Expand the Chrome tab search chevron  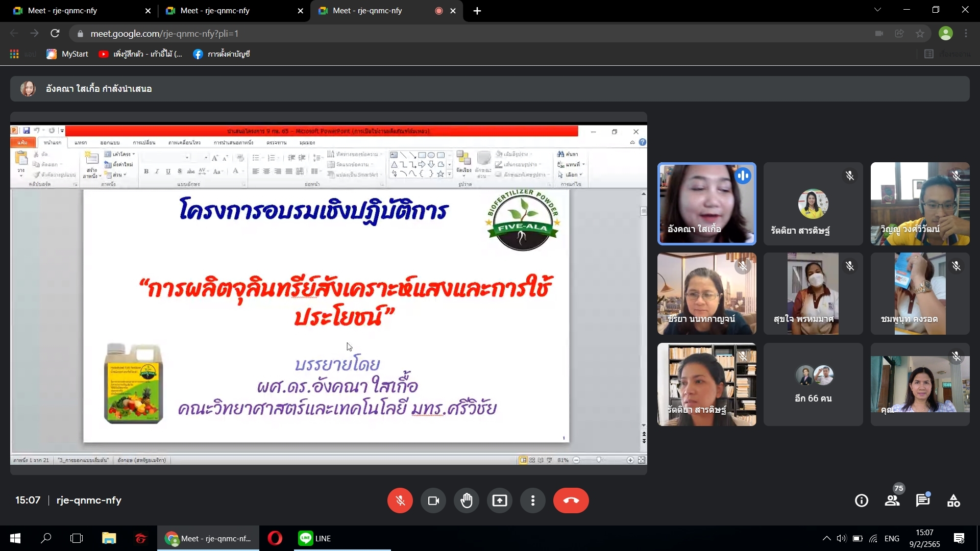click(x=877, y=10)
